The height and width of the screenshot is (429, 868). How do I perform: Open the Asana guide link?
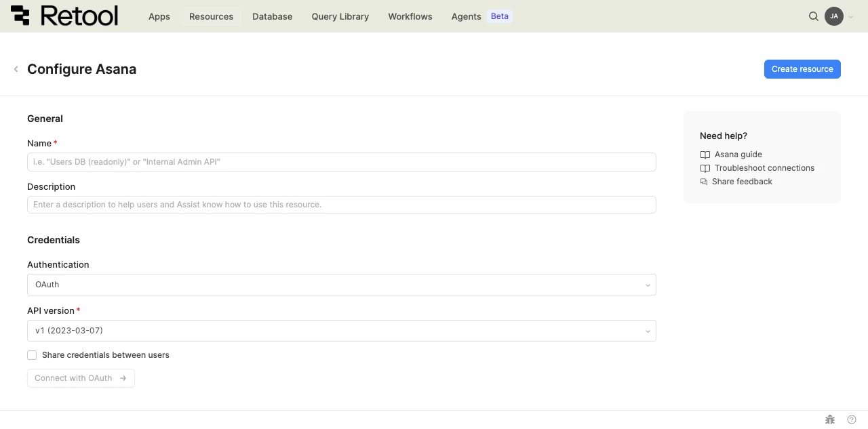click(738, 155)
